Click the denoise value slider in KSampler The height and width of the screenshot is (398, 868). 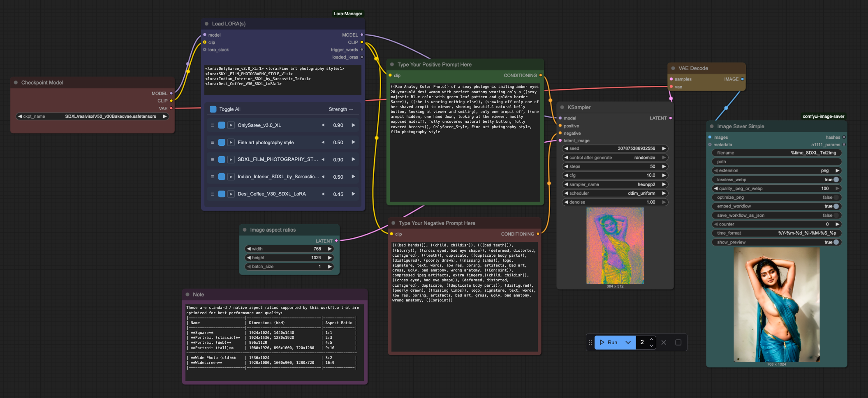point(615,202)
